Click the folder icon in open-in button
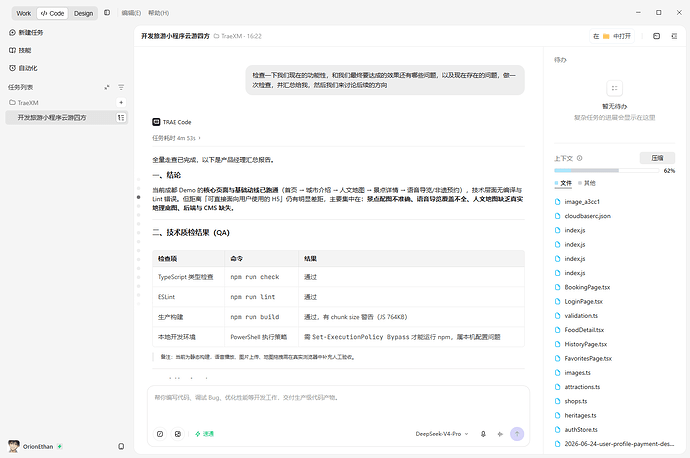The height and width of the screenshot is (458, 690). [606, 36]
